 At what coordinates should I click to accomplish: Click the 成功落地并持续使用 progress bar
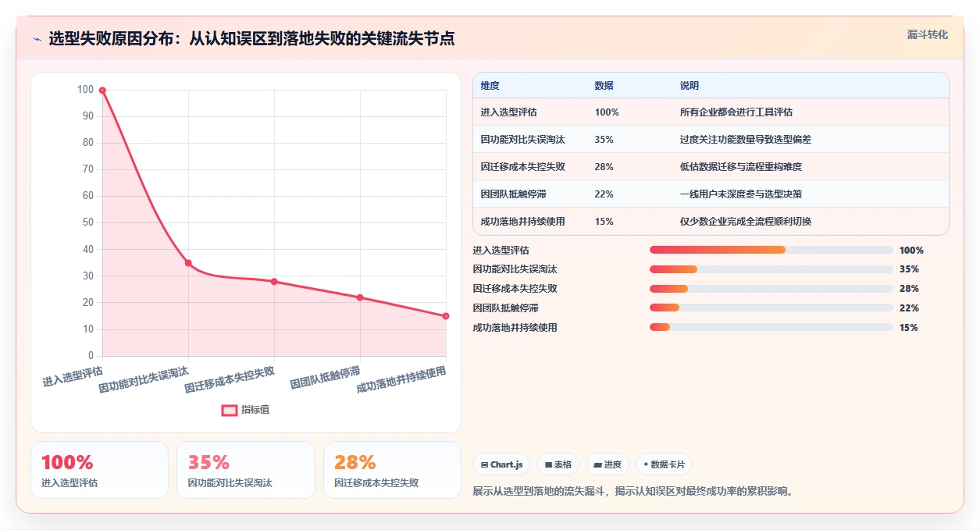(772, 328)
